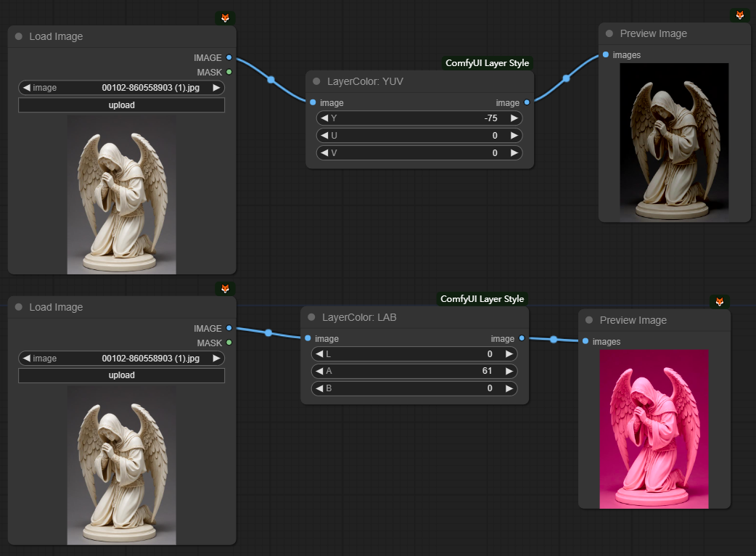The image size is (756, 556).
Task: Increase the A value using its right arrow
Action: 509,371
